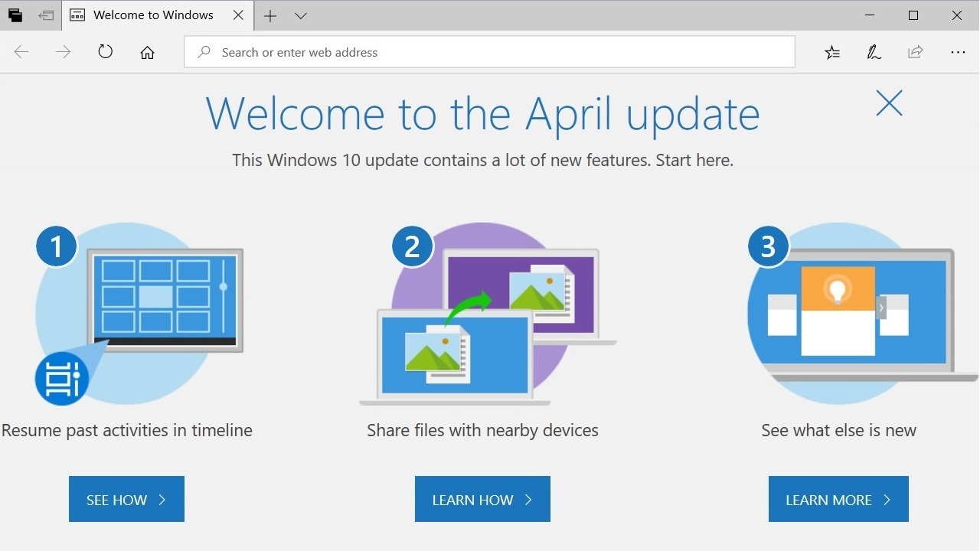980x551 pixels.
Task: Click the numbered badge labeled 2
Action: tap(412, 246)
